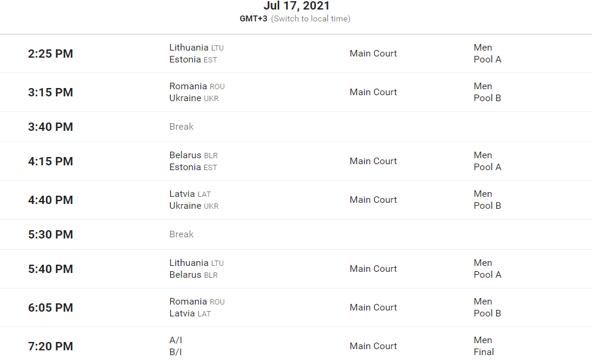Click Main Court for the 4:15 PM game
Image resolution: width=592 pixels, height=364 pixels.
[373, 161]
